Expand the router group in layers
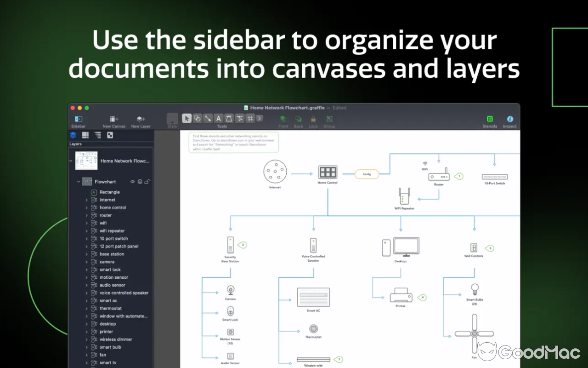Viewport: 588px width, 368px height. coord(86,215)
